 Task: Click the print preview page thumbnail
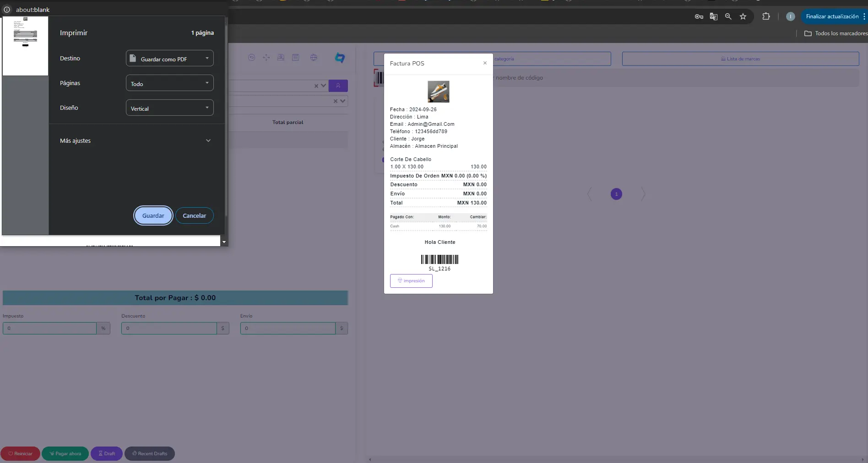pos(25,46)
